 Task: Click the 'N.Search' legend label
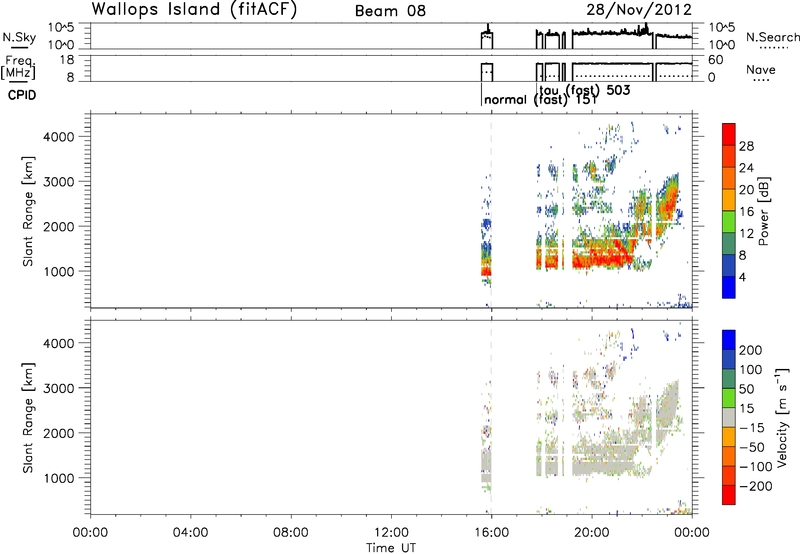[x=772, y=37]
